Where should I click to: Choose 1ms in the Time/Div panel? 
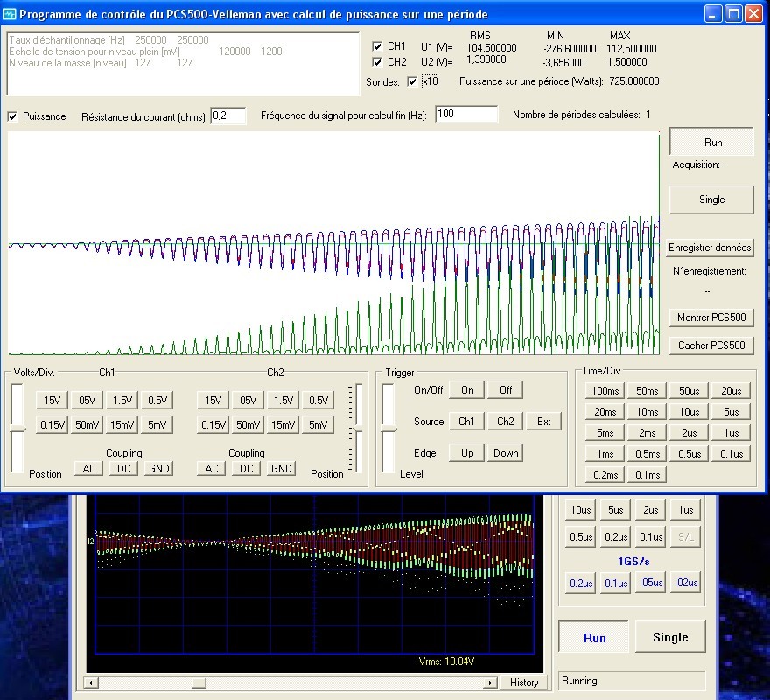tap(605, 454)
